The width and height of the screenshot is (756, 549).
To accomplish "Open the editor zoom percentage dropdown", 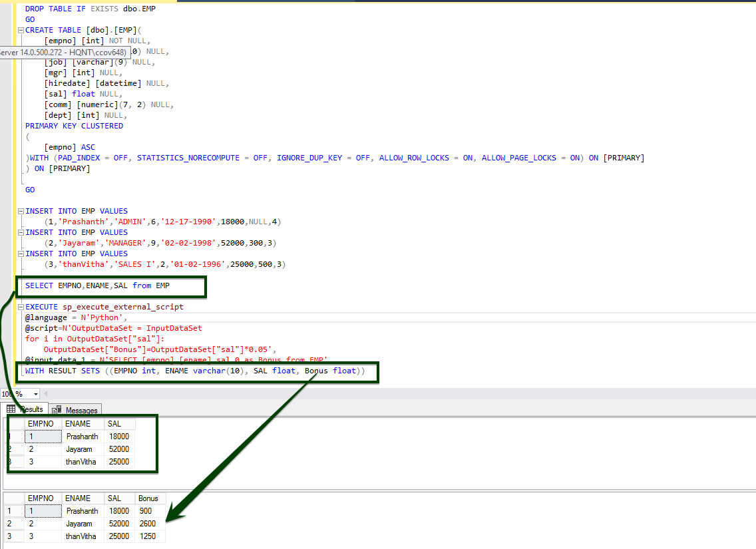I will click(x=35, y=394).
